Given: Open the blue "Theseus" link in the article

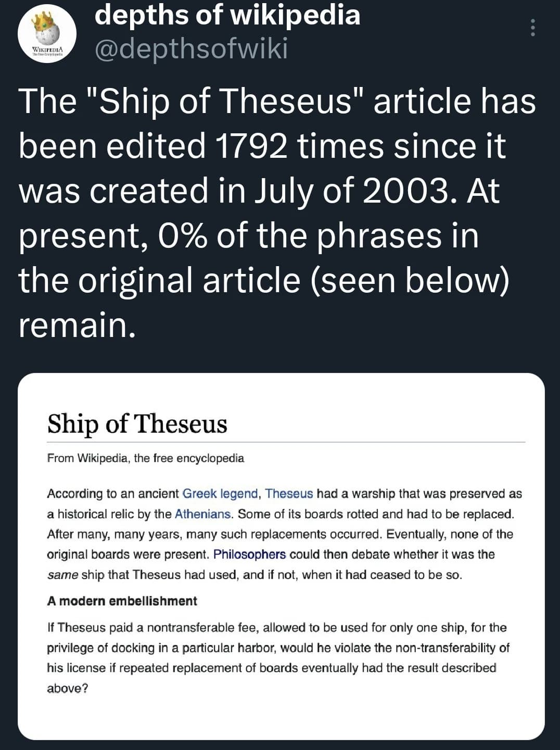Looking at the screenshot, I should [289, 493].
